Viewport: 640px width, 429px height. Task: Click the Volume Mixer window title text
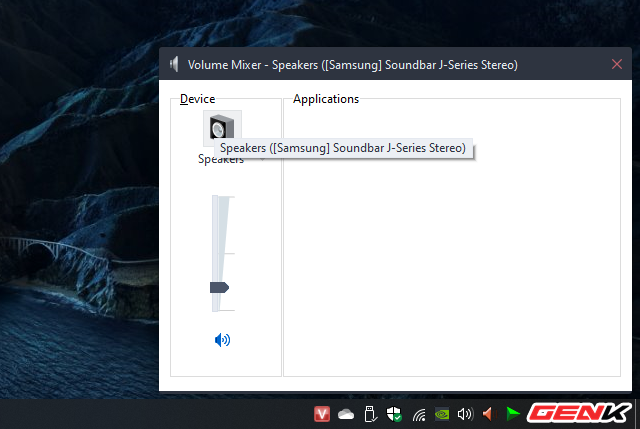tap(353, 65)
